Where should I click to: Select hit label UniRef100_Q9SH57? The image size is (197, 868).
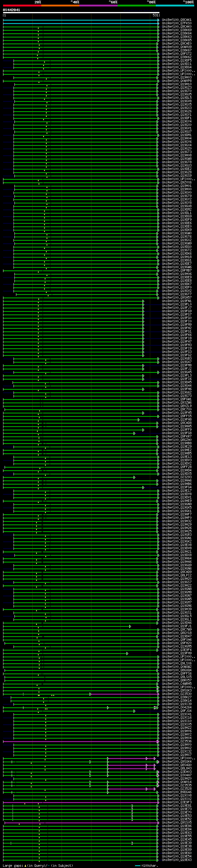tap(177, 298)
